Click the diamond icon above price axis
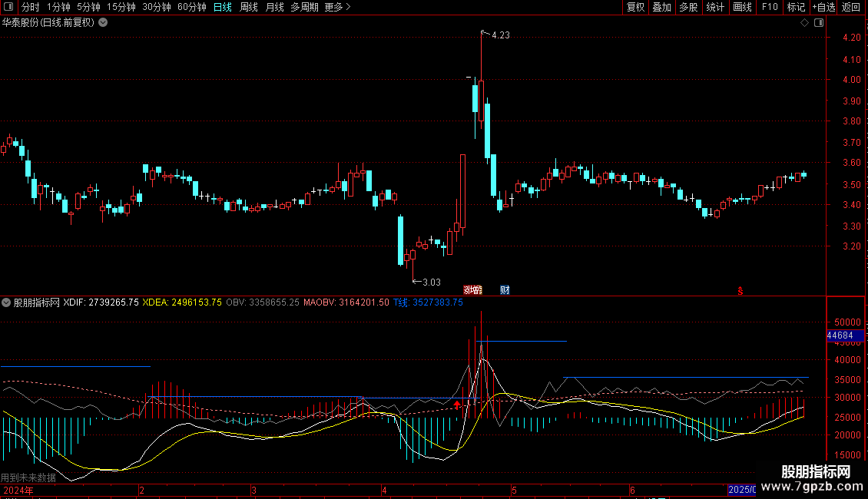 [804, 23]
